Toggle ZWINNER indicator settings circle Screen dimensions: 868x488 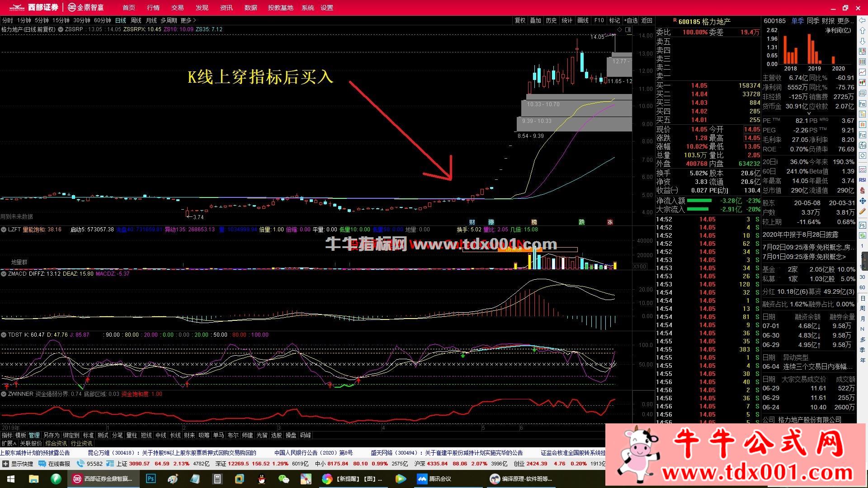[x=4, y=394]
